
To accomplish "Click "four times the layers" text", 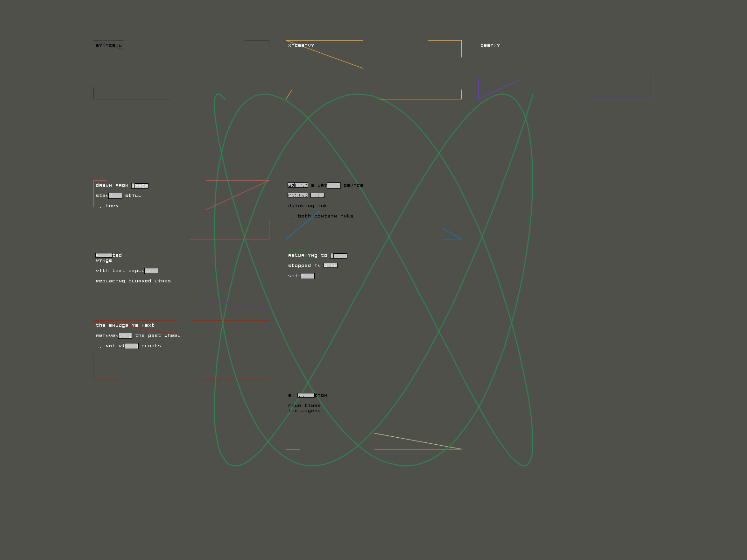I will (x=304, y=408).
